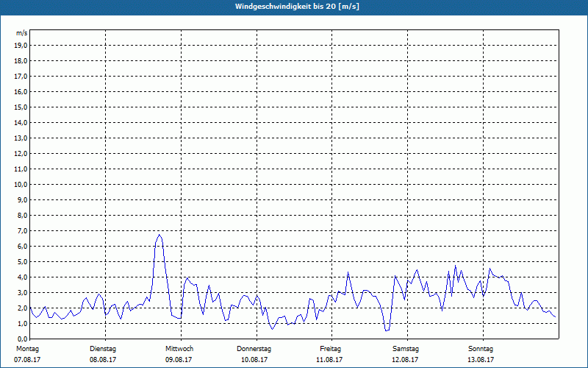Click the 9,0 y-axis label
This screenshot has height=368, width=588.
(22, 199)
